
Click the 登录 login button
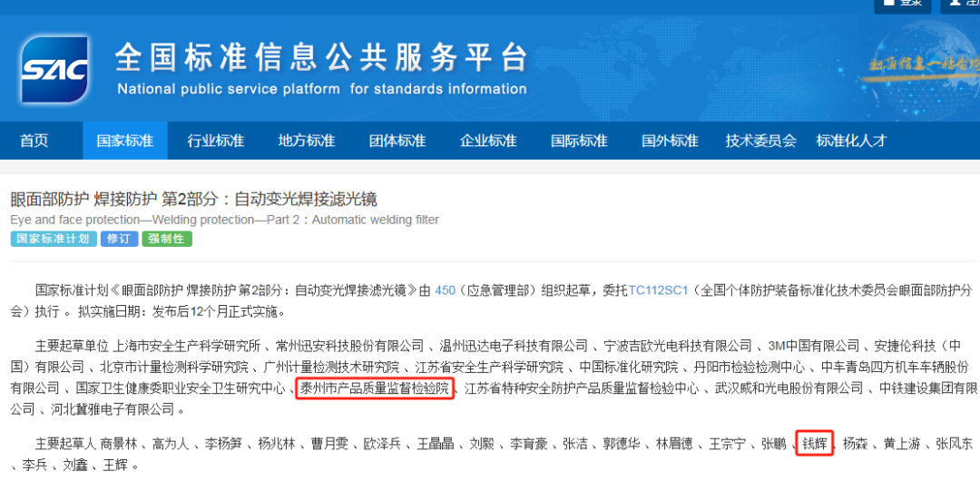[x=905, y=5]
